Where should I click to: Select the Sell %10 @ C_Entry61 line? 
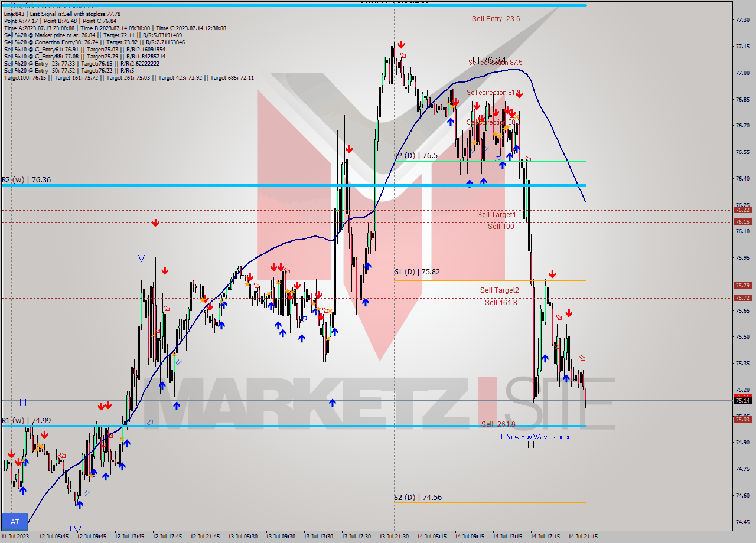[84, 49]
